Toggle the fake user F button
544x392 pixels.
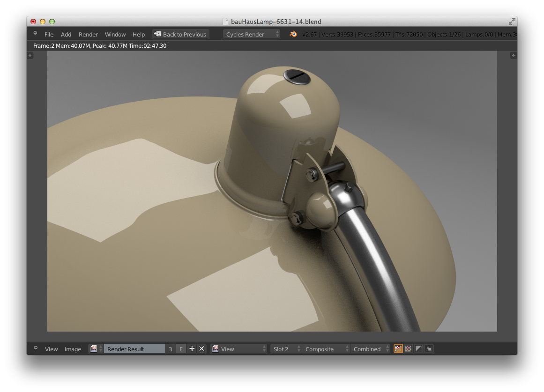[181, 348]
